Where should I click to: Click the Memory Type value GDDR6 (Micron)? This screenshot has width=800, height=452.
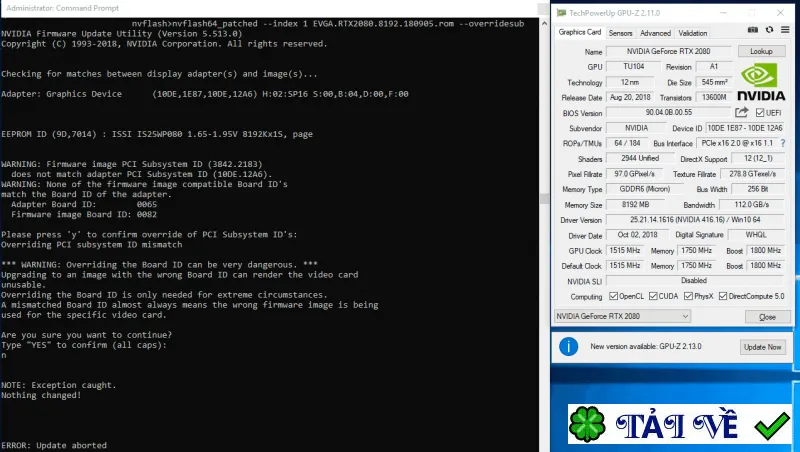644,189
